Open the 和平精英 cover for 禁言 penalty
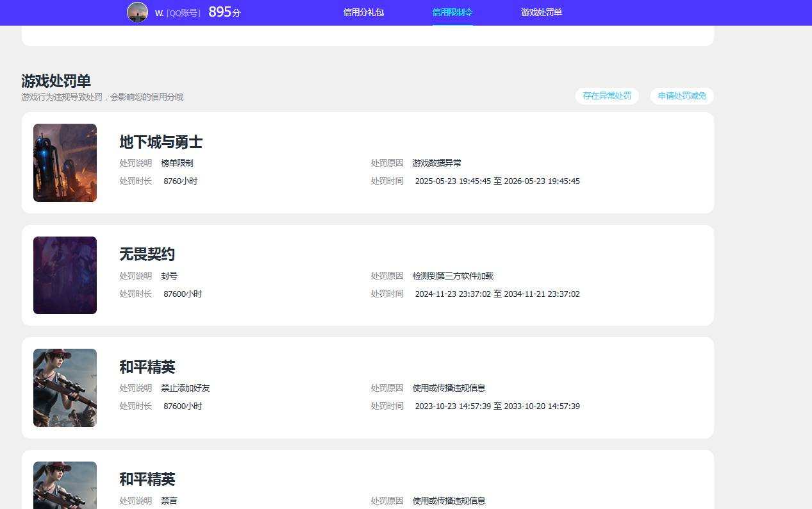812x509 pixels. click(x=65, y=485)
